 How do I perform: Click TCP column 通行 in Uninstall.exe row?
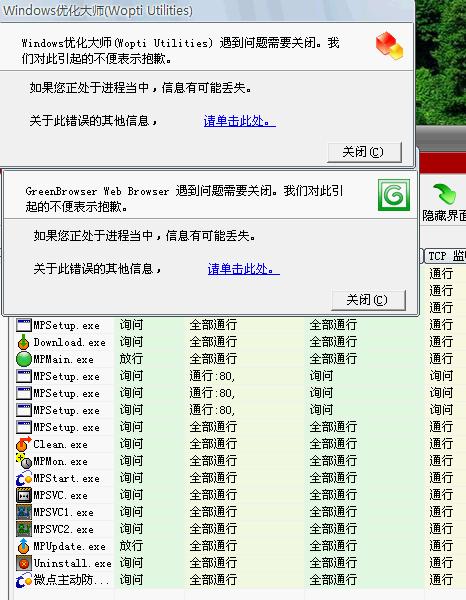tap(441, 563)
